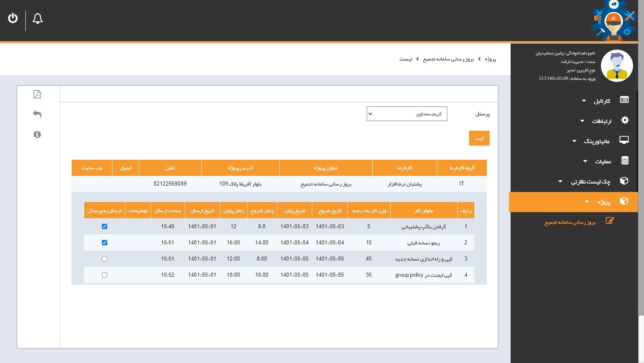
Task: Check the row 4 group policy checkbox
Action: click(104, 275)
